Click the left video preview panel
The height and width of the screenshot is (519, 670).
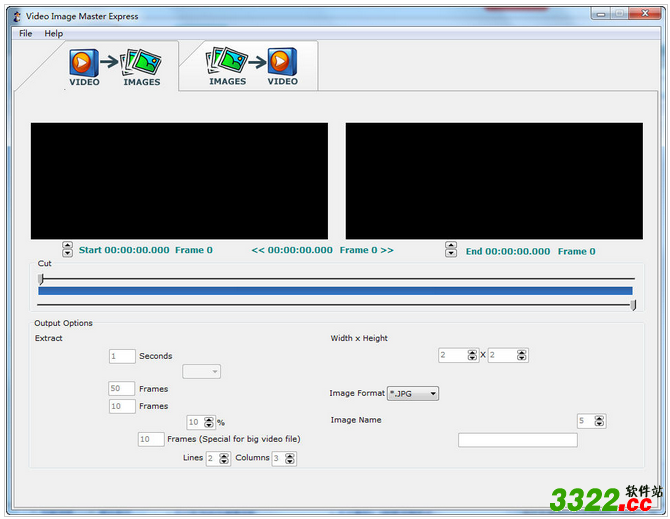click(x=179, y=181)
